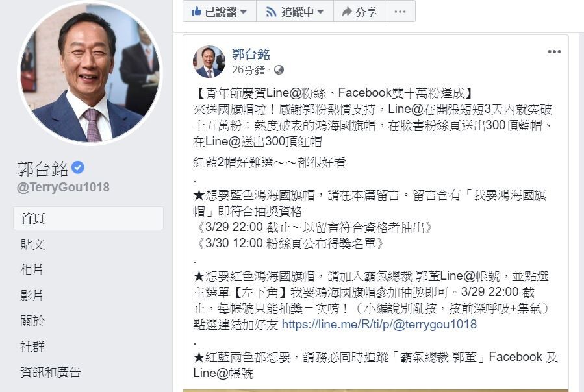Viewport: 584px width, 392px height.
Task: Open the 貼文 section in the sidebar
Action: click(x=32, y=244)
